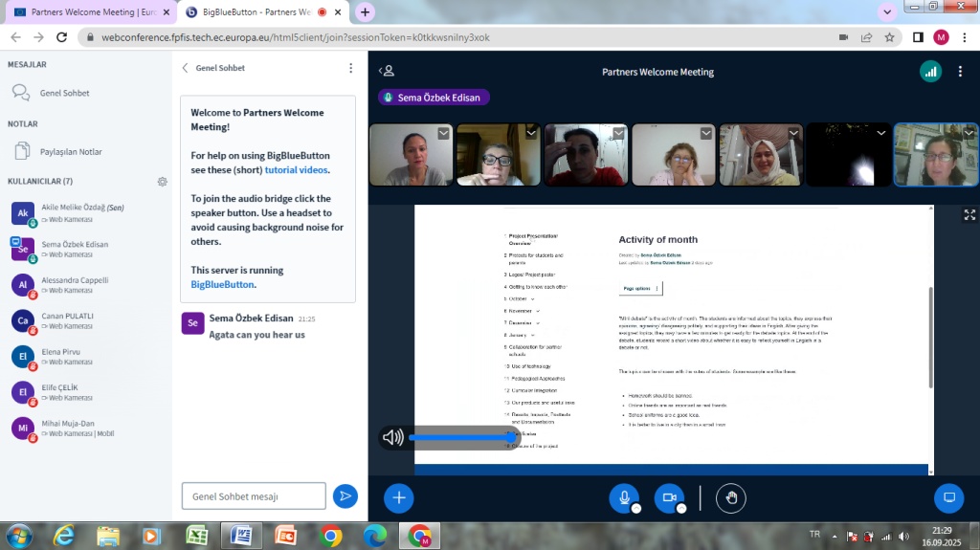Open connection status signal icon
This screenshot has width=980, height=550.
pos(929,72)
